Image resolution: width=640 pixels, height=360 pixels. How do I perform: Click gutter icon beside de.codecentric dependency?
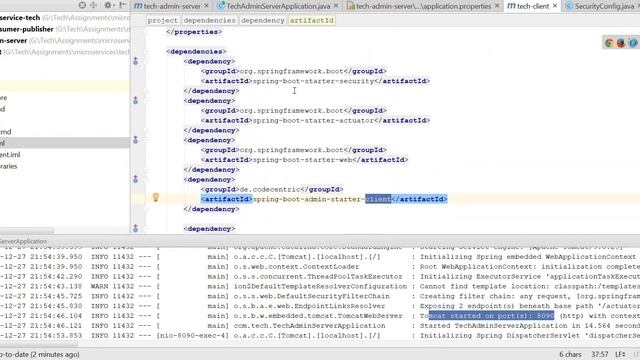pos(136,179)
